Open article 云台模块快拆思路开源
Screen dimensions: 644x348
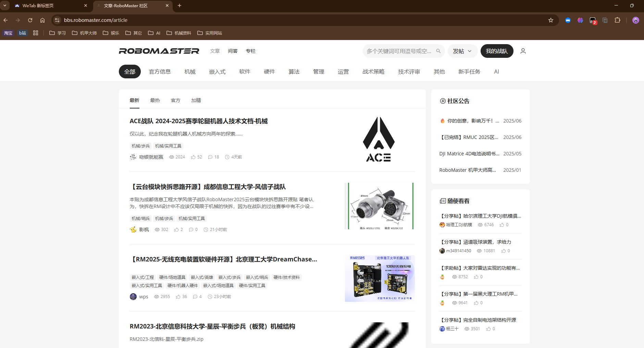point(208,187)
